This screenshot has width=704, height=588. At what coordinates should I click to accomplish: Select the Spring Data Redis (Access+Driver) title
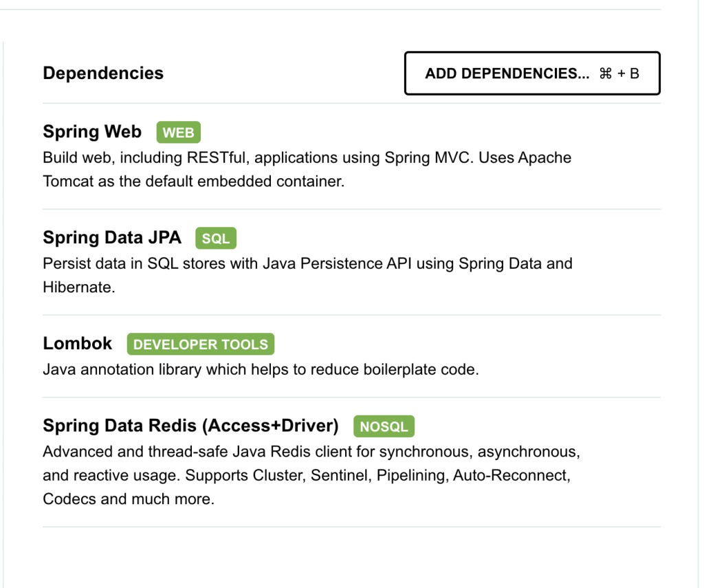click(191, 426)
